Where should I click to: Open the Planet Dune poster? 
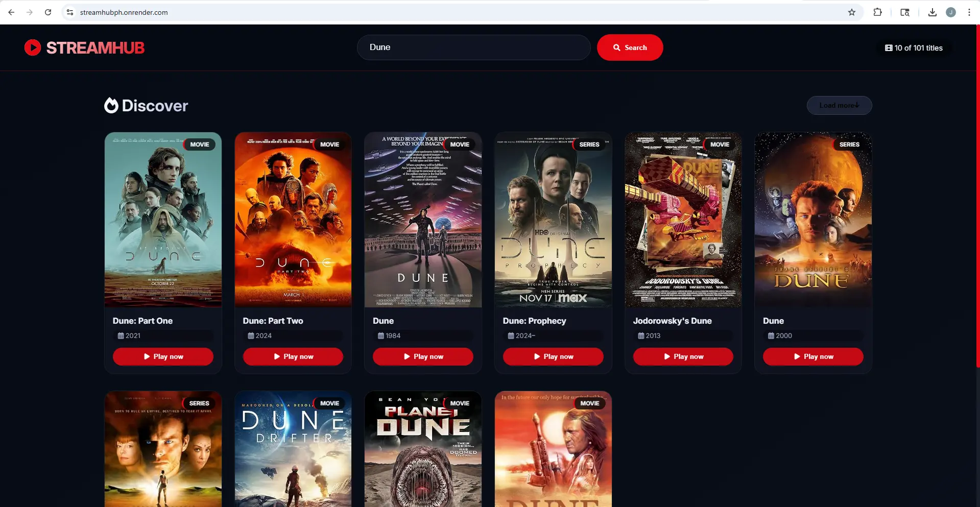coord(423,449)
